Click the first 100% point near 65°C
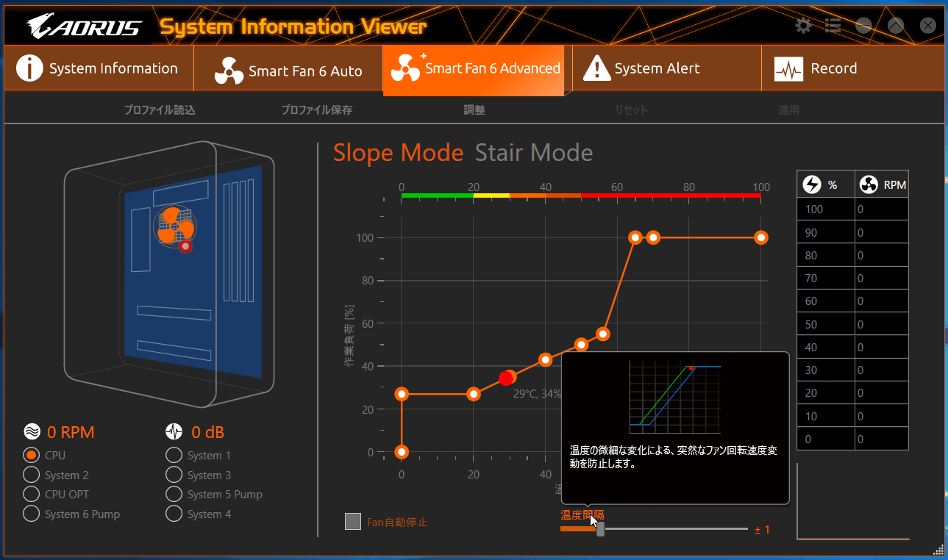The image size is (948, 560). pyautogui.click(x=635, y=237)
